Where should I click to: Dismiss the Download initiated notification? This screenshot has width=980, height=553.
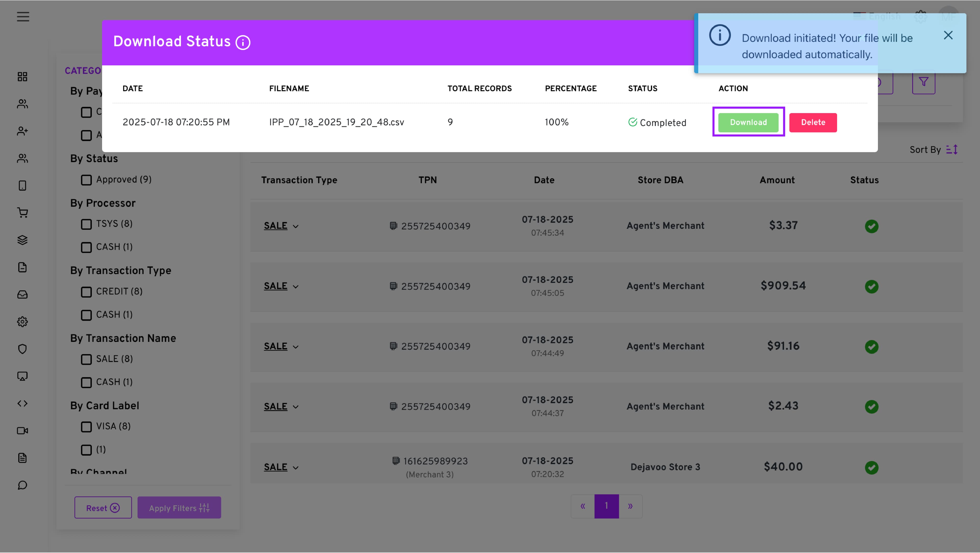coord(948,35)
